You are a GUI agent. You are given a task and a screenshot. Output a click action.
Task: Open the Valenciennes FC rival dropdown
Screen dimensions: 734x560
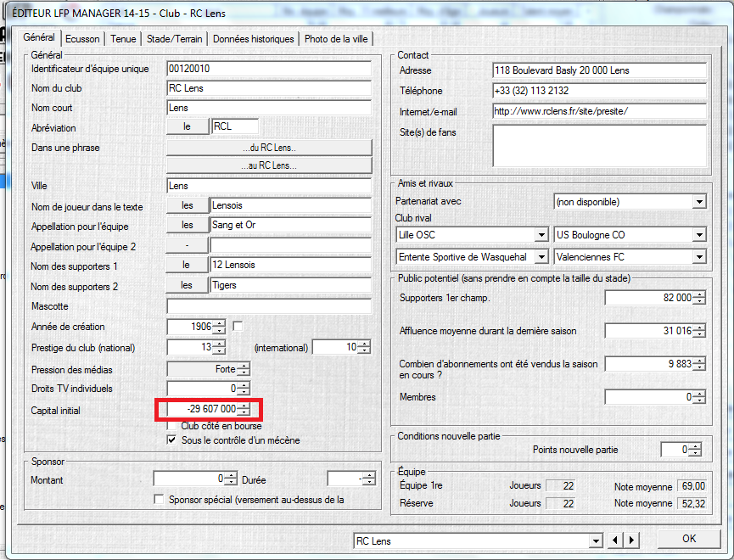coord(699,256)
